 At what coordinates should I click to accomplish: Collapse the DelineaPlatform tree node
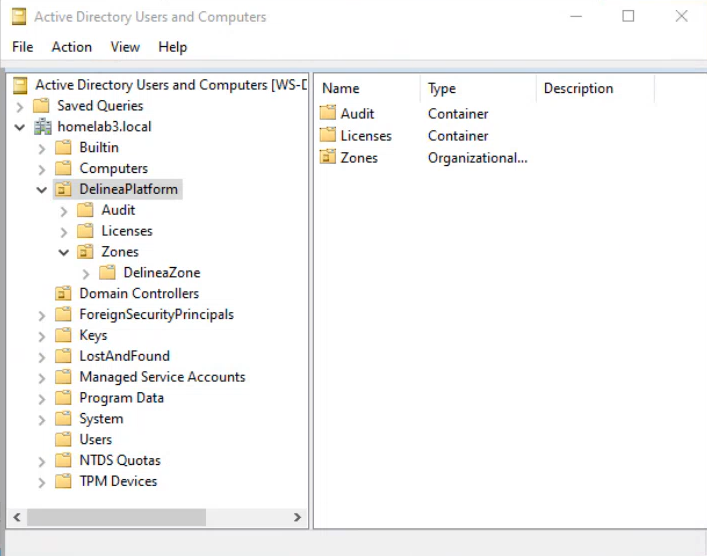click(42, 190)
